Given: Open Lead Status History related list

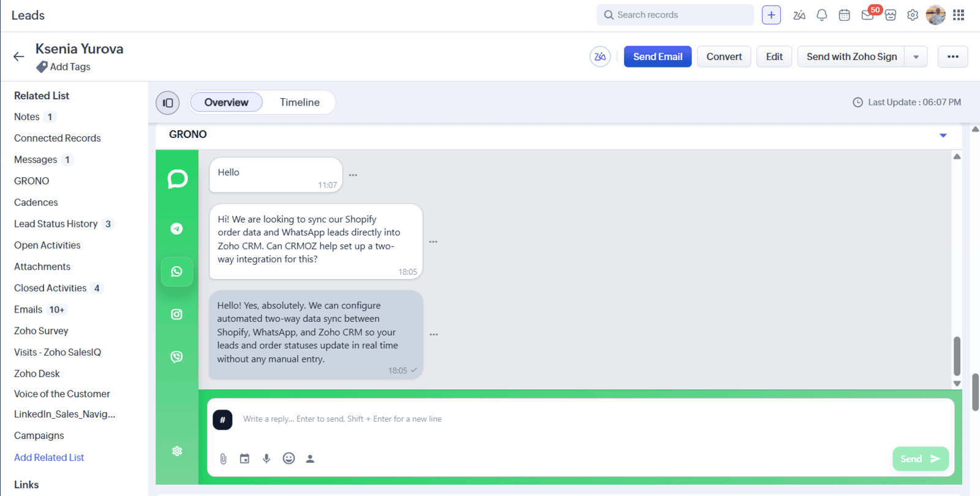Looking at the screenshot, I should (x=56, y=224).
